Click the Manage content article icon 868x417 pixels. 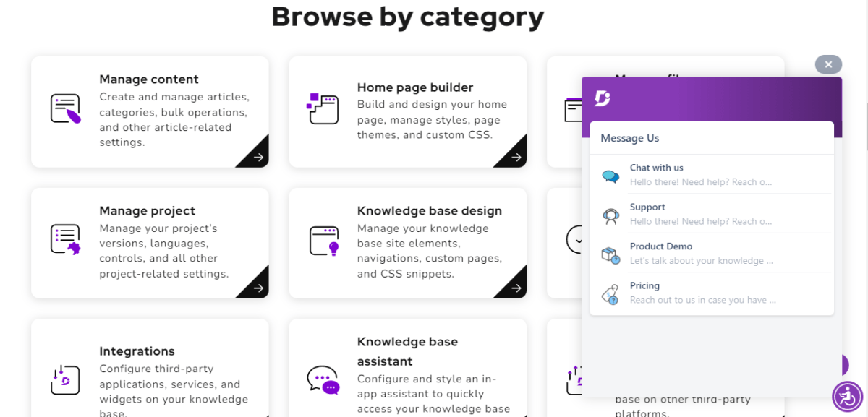[65, 108]
